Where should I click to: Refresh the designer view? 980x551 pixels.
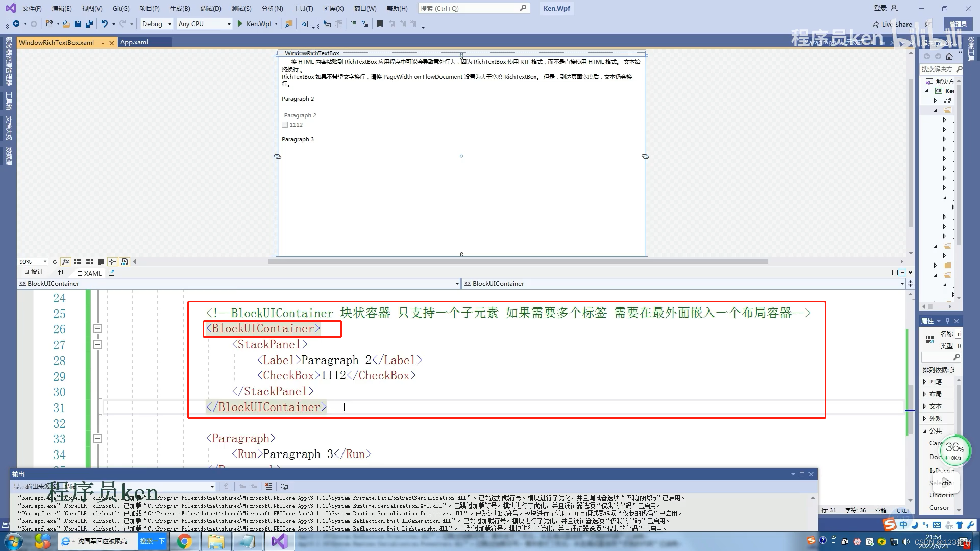click(x=55, y=261)
